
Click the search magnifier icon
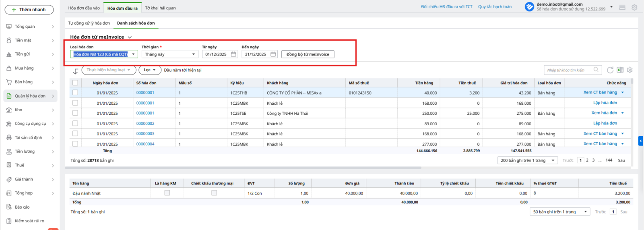click(596, 70)
